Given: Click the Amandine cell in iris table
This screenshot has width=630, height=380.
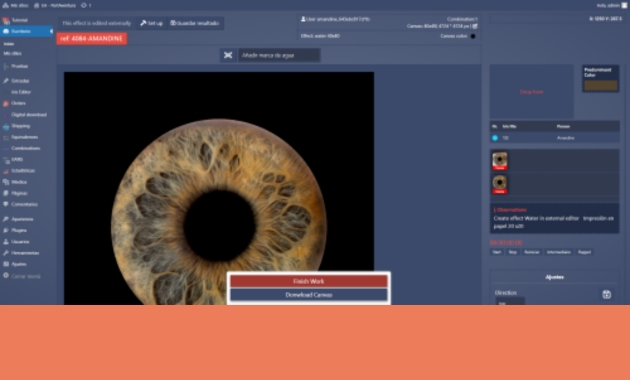Looking at the screenshot, I should (x=565, y=138).
